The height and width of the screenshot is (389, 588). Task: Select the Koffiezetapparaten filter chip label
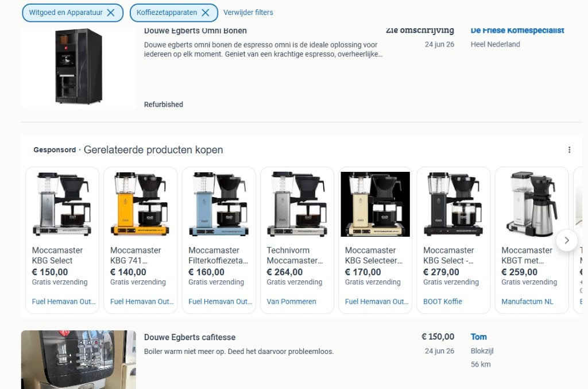167,13
